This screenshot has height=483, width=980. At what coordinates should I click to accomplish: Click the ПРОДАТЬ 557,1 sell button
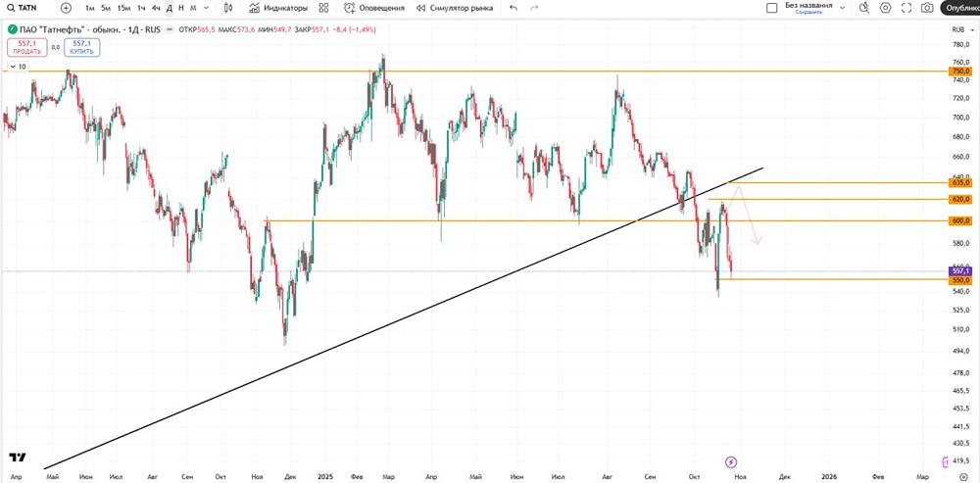point(26,47)
